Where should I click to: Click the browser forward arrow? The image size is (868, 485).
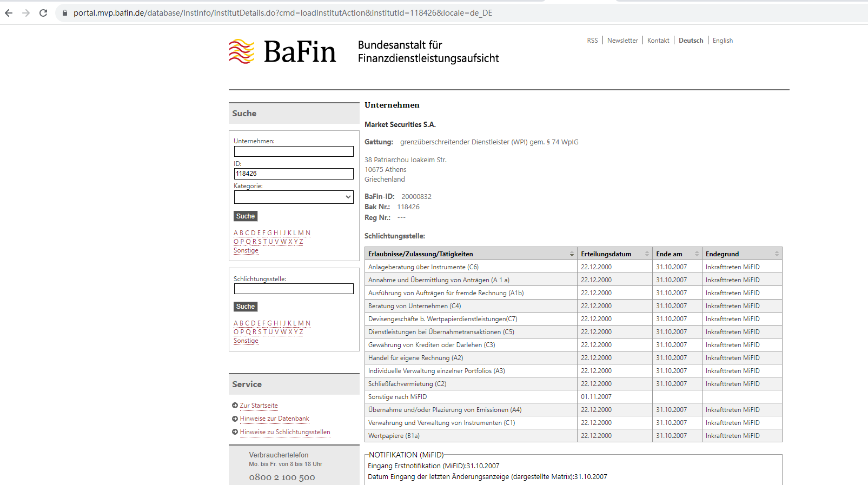(26, 13)
